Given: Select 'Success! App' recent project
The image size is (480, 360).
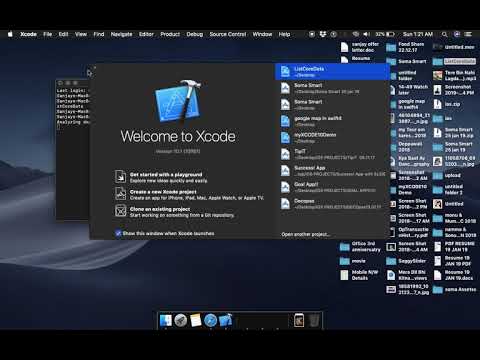Looking at the screenshot, I should [x=332, y=171].
